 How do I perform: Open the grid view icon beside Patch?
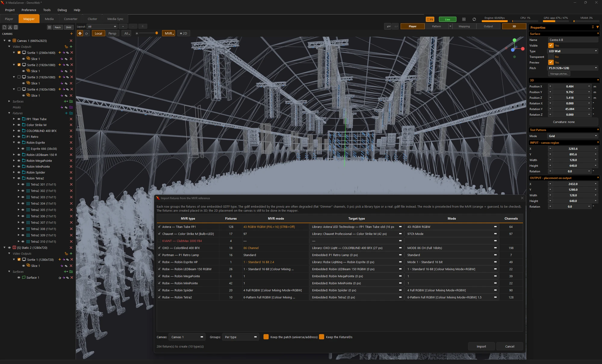pos(49,27)
